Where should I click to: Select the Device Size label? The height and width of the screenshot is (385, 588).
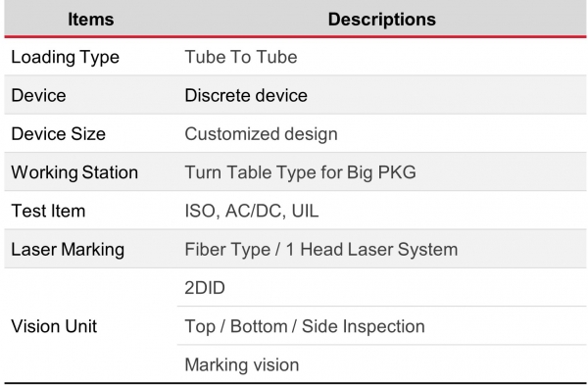(59, 134)
